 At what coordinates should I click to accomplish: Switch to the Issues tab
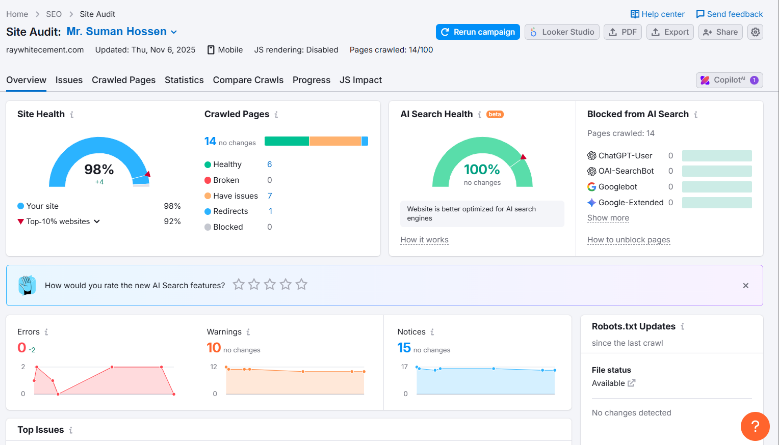point(69,80)
